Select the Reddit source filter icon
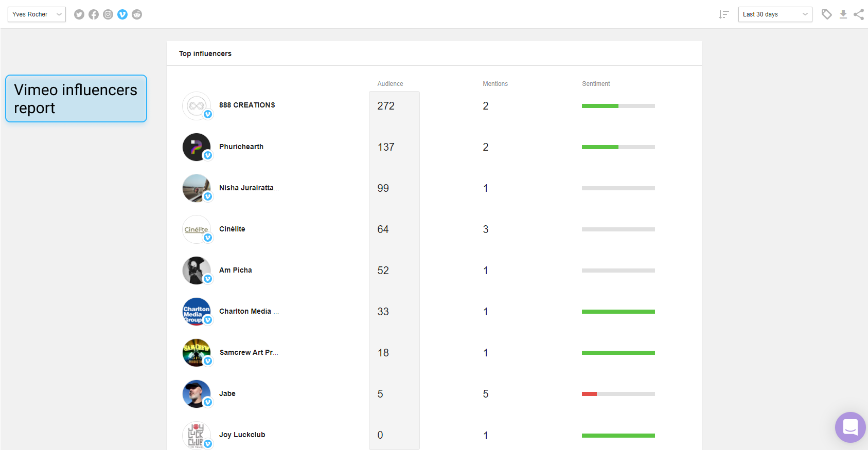Screen dimensions: 868x450 (137, 14)
